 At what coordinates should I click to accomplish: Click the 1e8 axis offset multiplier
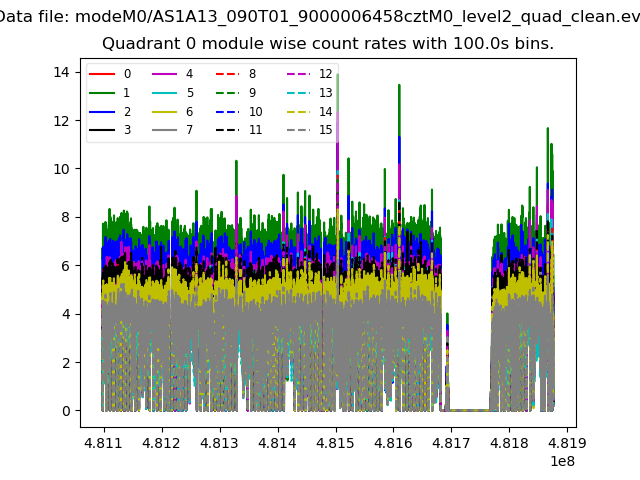pyautogui.click(x=562, y=461)
